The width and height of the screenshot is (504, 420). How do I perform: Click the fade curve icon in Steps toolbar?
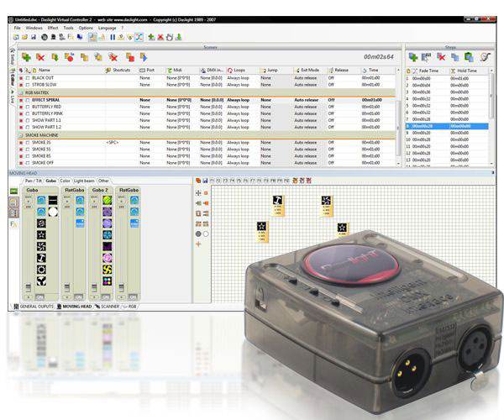point(485,57)
